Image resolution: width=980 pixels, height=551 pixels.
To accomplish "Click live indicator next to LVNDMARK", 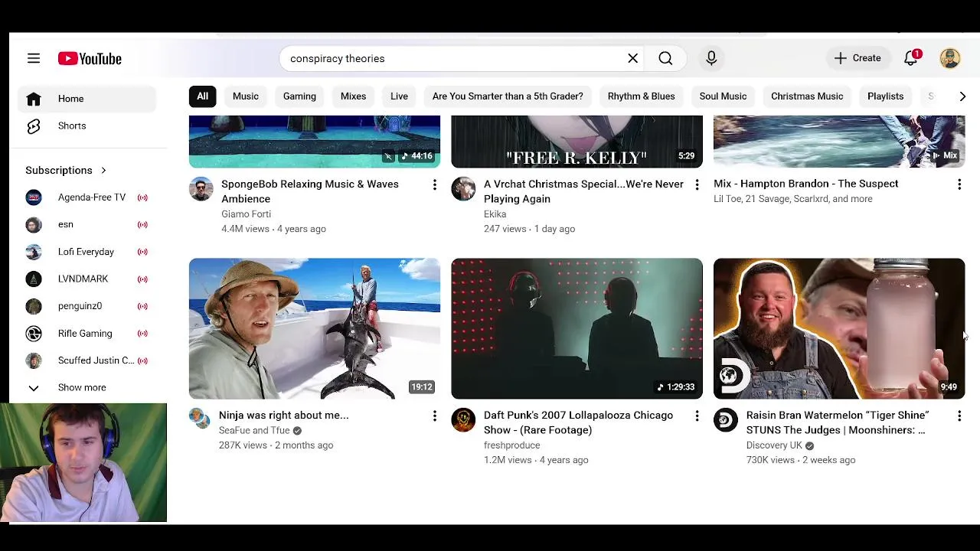I will (x=142, y=279).
